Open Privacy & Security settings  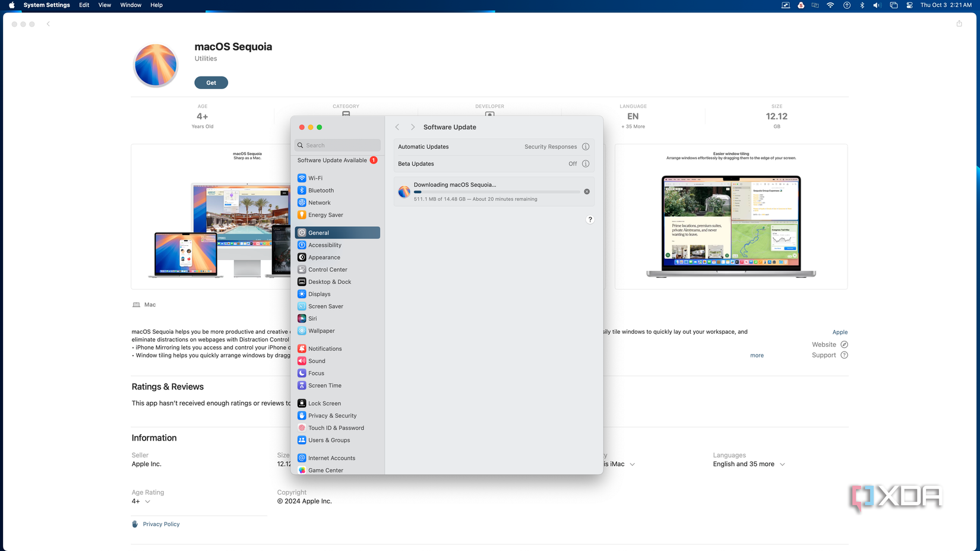337,416
